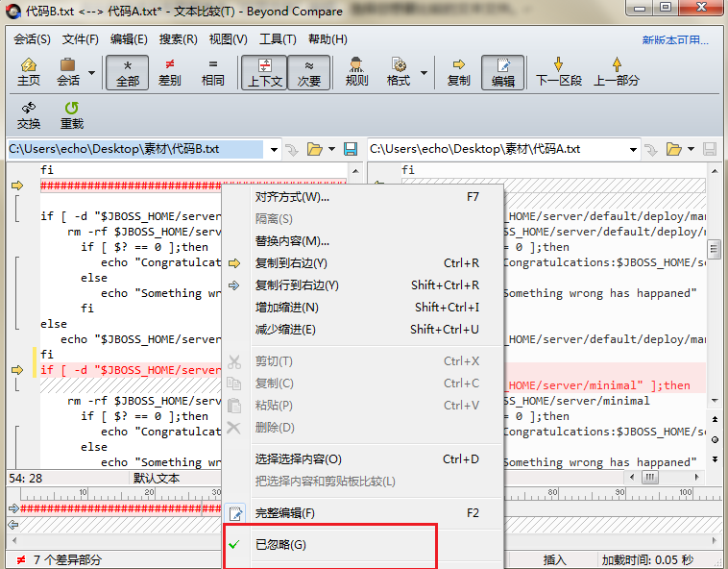Image resolution: width=728 pixels, height=569 pixels.
Task: Click the 新版本可用 link
Action: point(681,40)
